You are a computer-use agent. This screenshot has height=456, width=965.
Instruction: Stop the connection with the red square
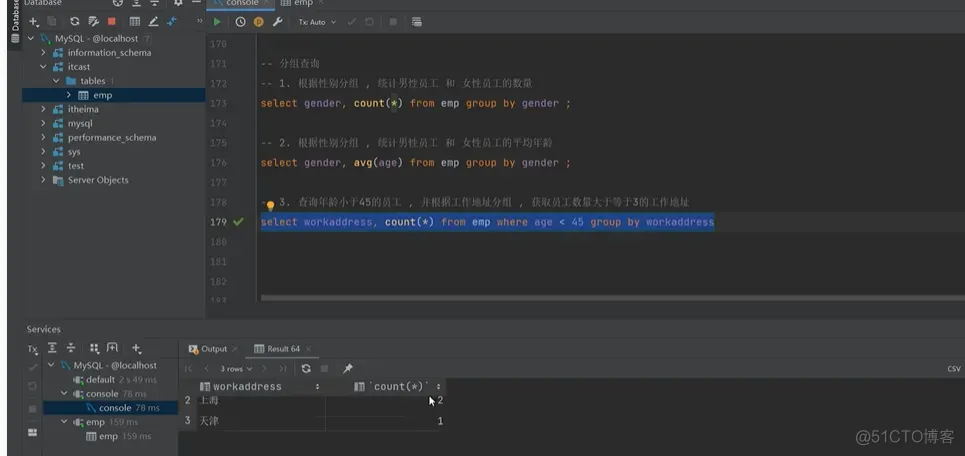tap(111, 22)
